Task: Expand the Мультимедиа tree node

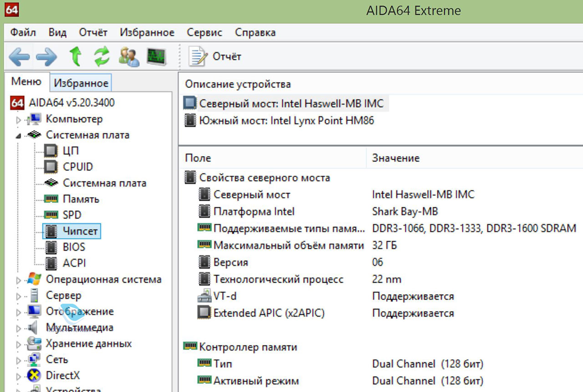Action: pyautogui.click(x=19, y=328)
